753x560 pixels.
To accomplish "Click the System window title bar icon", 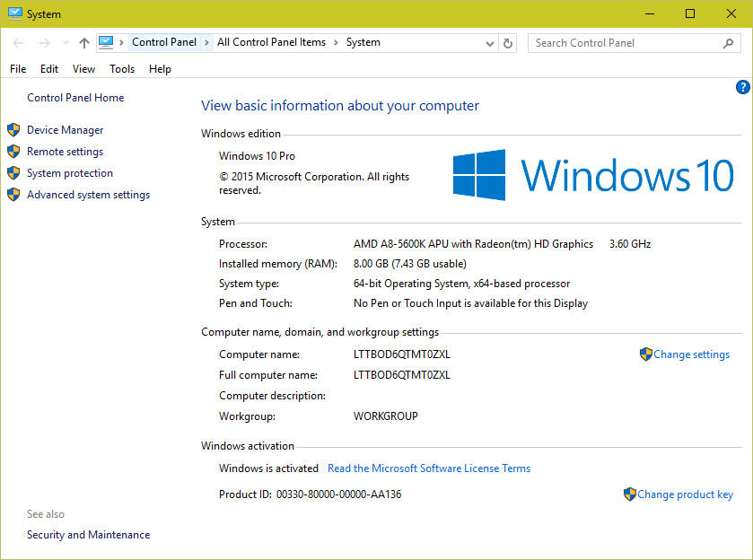I will coord(15,13).
